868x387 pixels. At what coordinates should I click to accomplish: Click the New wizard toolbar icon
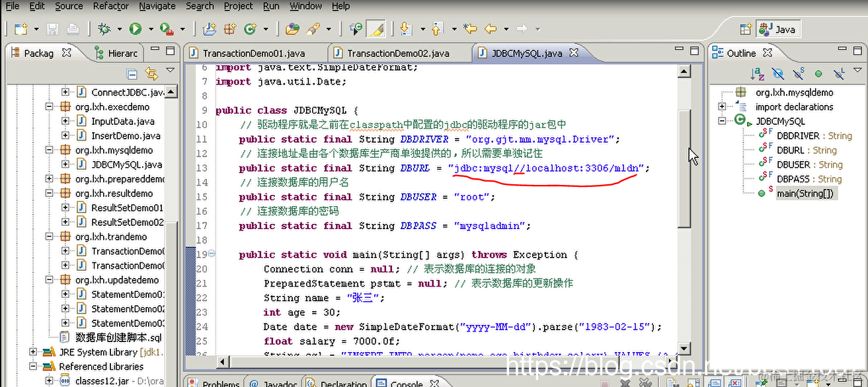pyautogui.click(x=20, y=29)
